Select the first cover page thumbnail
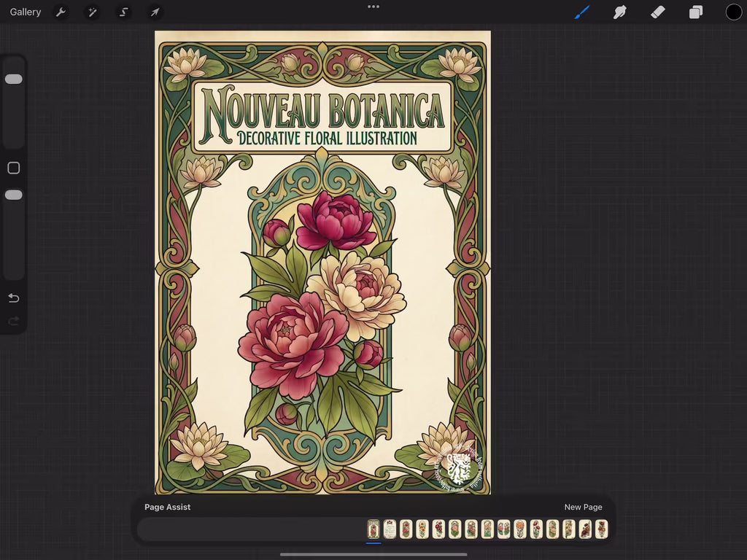747x560 pixels. [373, 529]
